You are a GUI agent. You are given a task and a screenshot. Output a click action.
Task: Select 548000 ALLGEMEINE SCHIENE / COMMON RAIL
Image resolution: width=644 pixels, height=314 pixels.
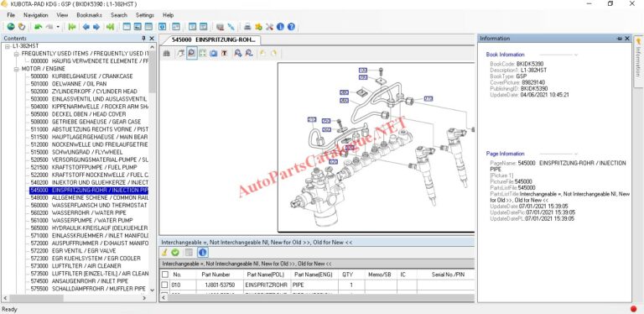click(x=89, y=197)
